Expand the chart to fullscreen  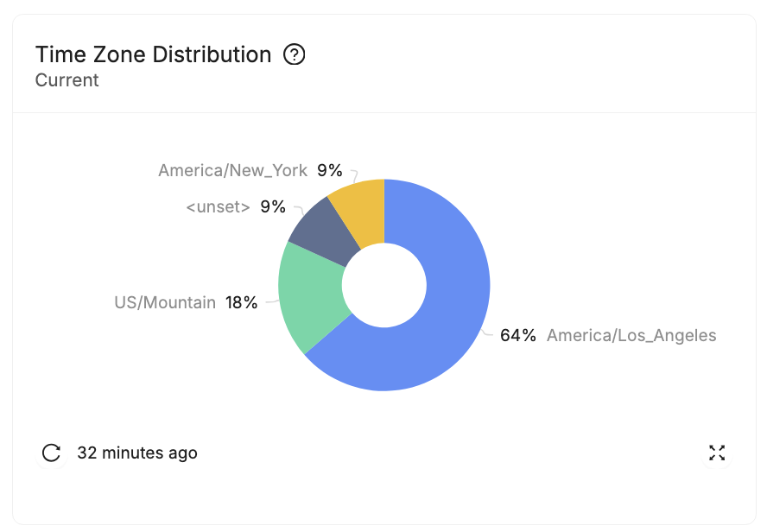coord(717,453)
